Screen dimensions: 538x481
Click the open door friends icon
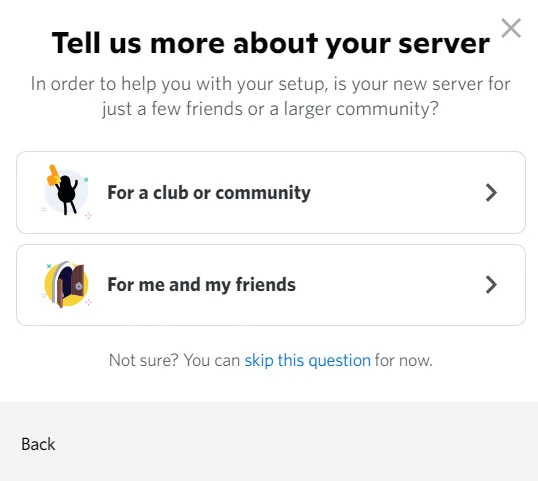(66, 284)
